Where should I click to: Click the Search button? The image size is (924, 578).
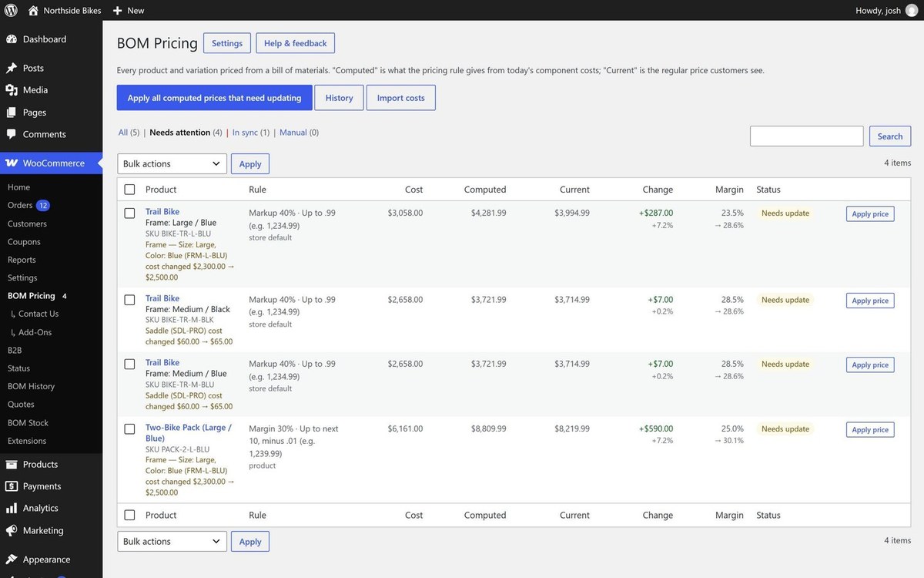(890, 136)
